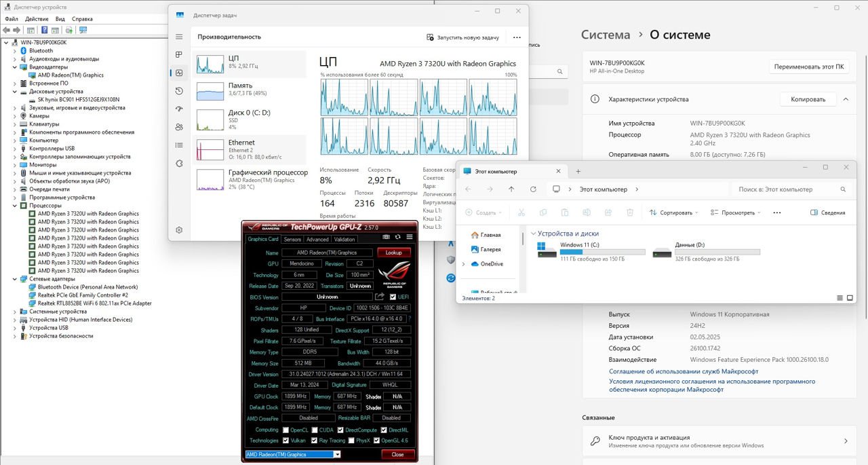Open the Действие menu in Device Manager
This screenshot has width=868, height=465.
point(37,19)
